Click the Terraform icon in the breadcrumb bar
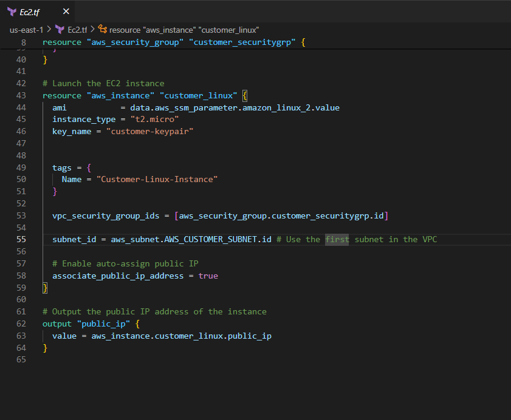Image resolution: width=511 pixels, height=420 pixels. point(60,30)
